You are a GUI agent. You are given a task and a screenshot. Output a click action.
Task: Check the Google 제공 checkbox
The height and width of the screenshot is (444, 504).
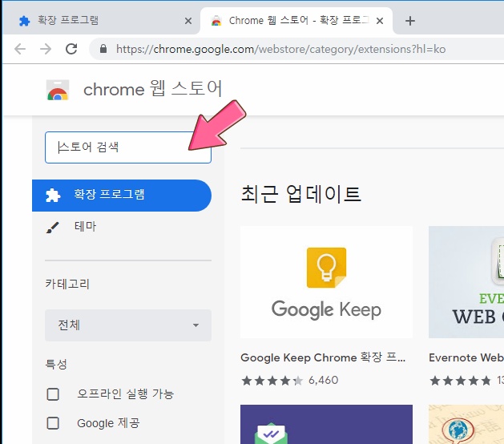(x=53, y=423)
